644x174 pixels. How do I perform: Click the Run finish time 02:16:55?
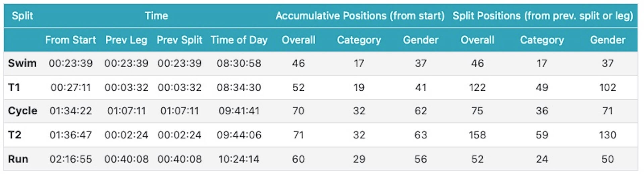tap(70, 159)
